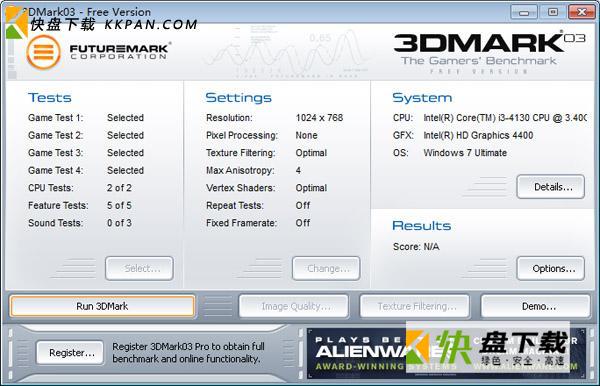The width and height of the screenshot is (600, 386).
Task: Click the Intel Core i3-4130 CPU text
Action: 505,118
